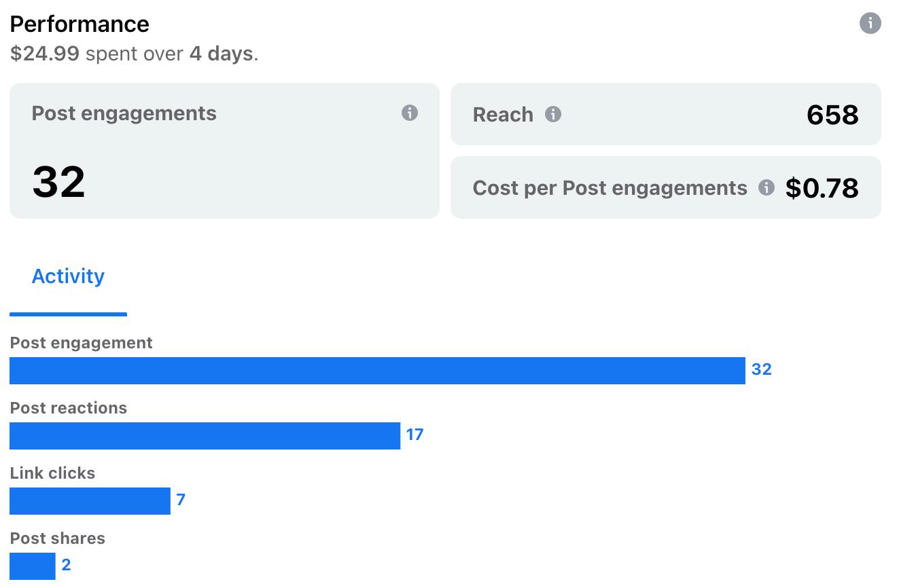The height and width of the screenshot is (588, 897).
Task: Click the Post shares value 2
Action: [66, 565]
